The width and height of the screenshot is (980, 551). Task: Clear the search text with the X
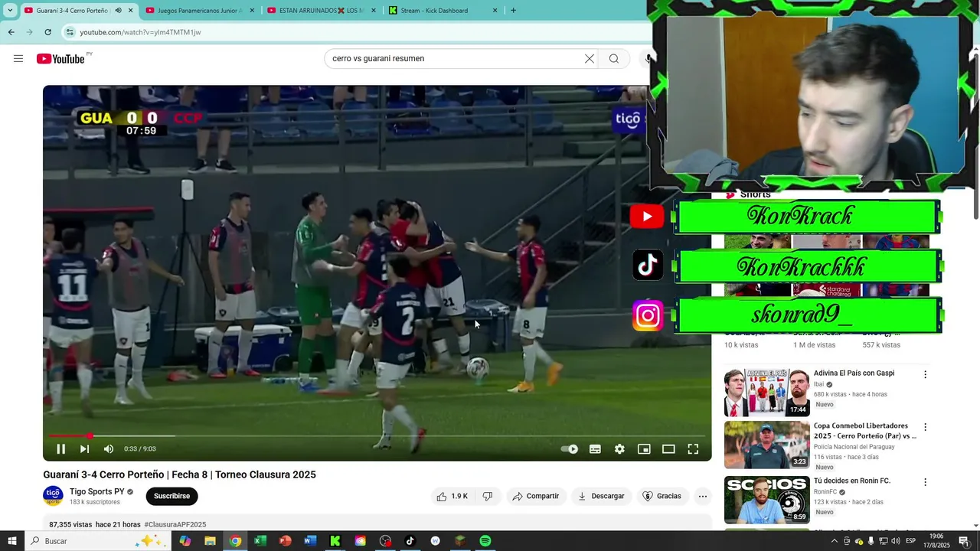590,58
